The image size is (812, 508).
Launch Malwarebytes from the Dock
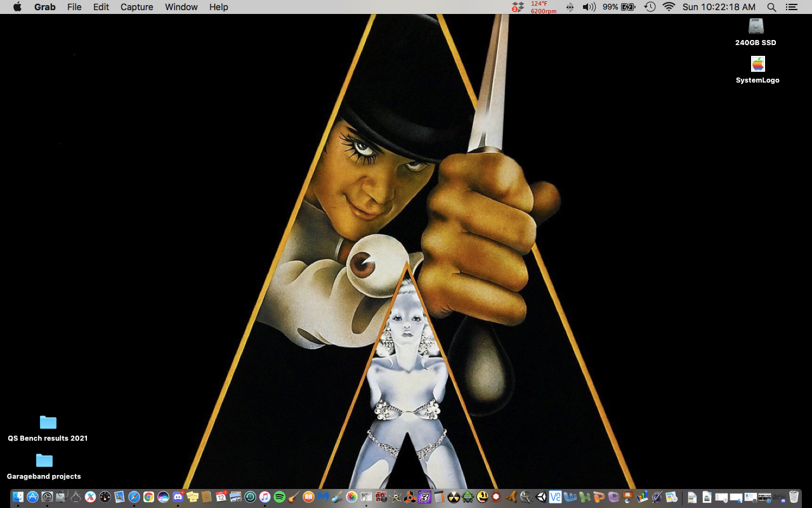point(324,497)
